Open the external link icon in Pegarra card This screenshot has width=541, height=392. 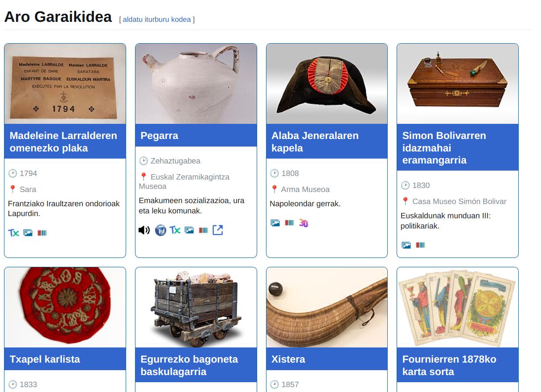[x=217, y=230]
